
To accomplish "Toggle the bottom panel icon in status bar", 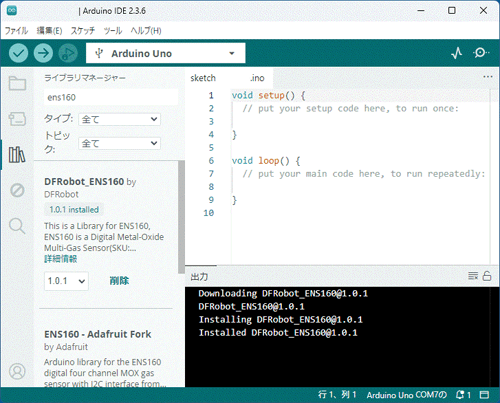I will 484,395.
